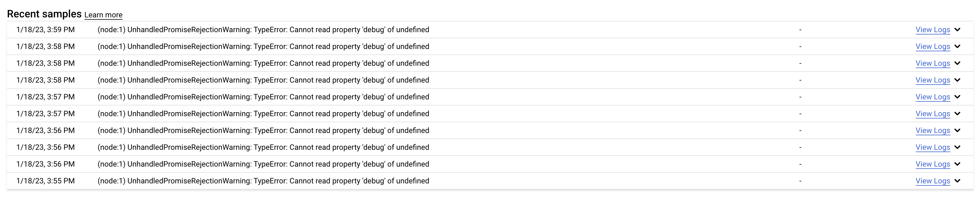980x197 pixels.
Task: Expand chevron of the middle 3:58 PM sample
Action: (958, 63)
